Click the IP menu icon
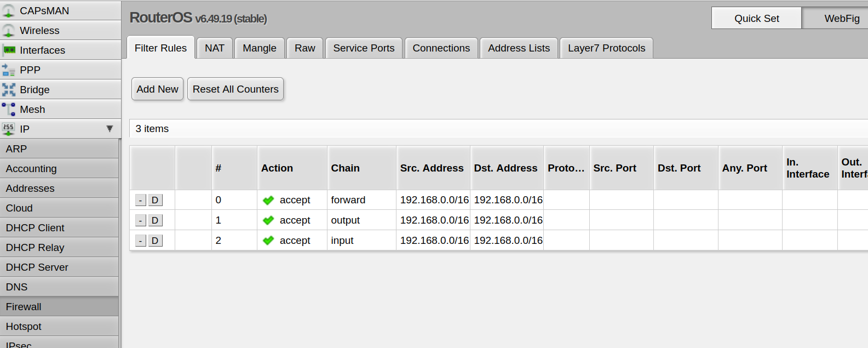Viewport: 868px width, 348px height. [x=8, y=129]
